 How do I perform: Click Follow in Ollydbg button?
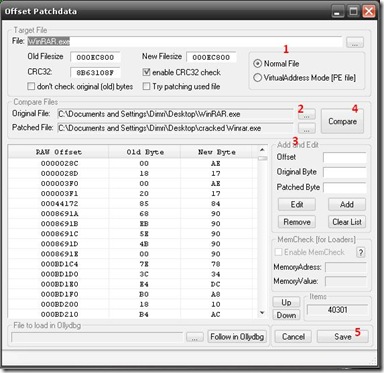point(237,337)
